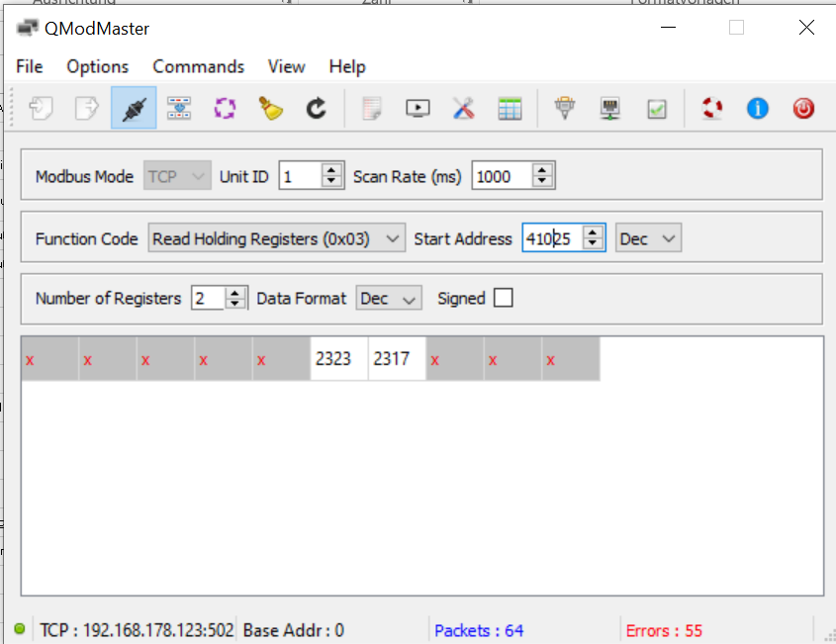The height and width of the screenshot is (644, 836).
Task: Click the Start Address stepper arrows
Action: (x=593, y=237)
